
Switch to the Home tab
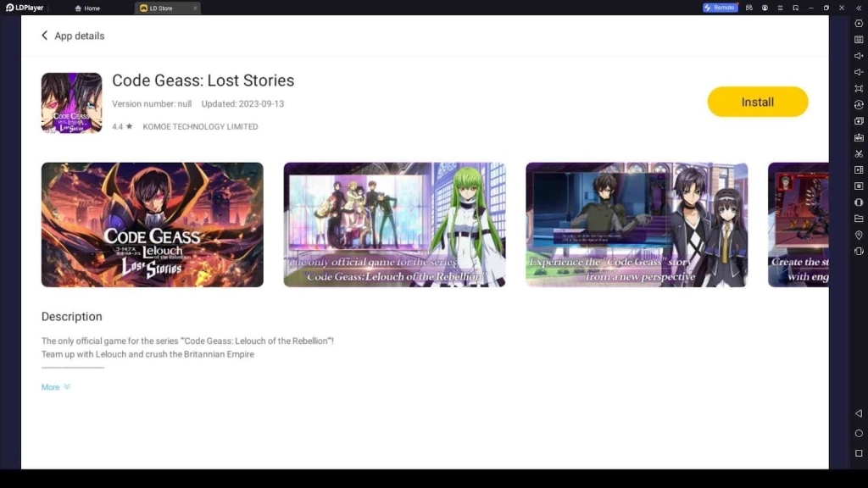point(87,8)
